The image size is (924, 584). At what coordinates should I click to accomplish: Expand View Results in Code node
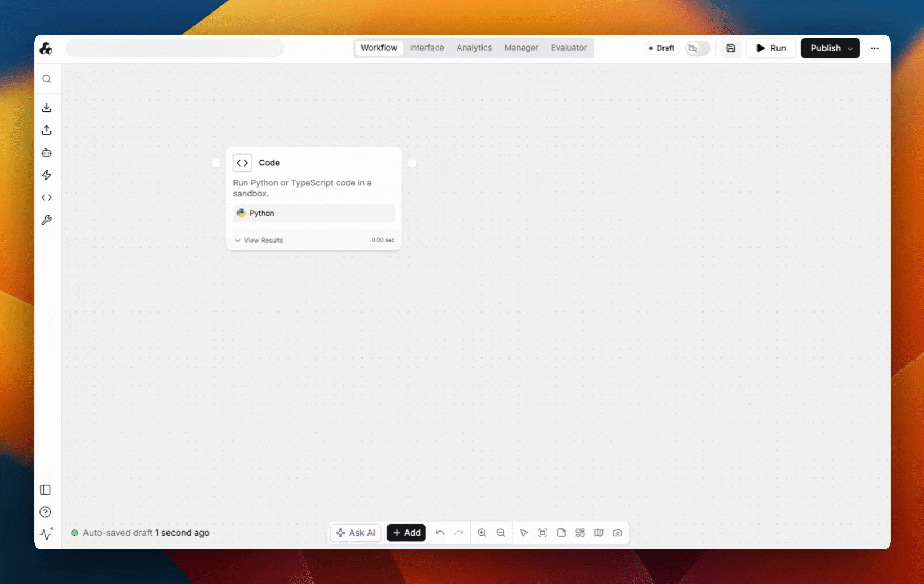pyautogui.click(x=259, y=240)
